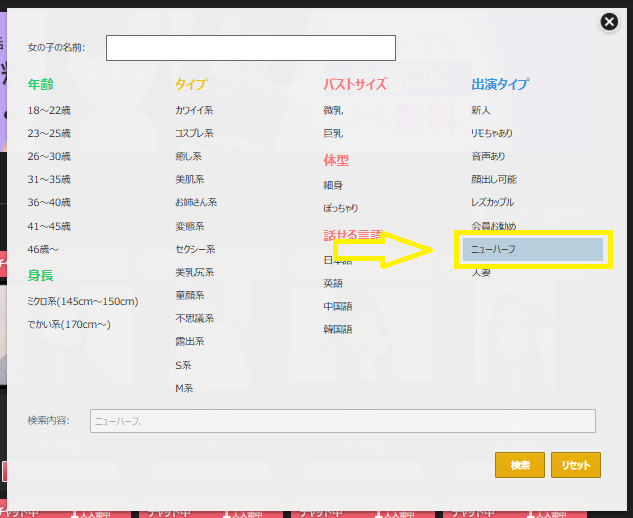Choose 中国語 language filter

click(x=337, y=306)
